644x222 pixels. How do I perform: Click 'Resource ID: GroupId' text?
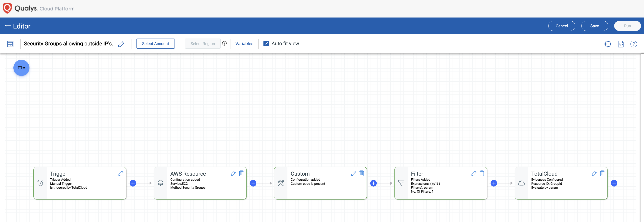click(x=546, y=184)
